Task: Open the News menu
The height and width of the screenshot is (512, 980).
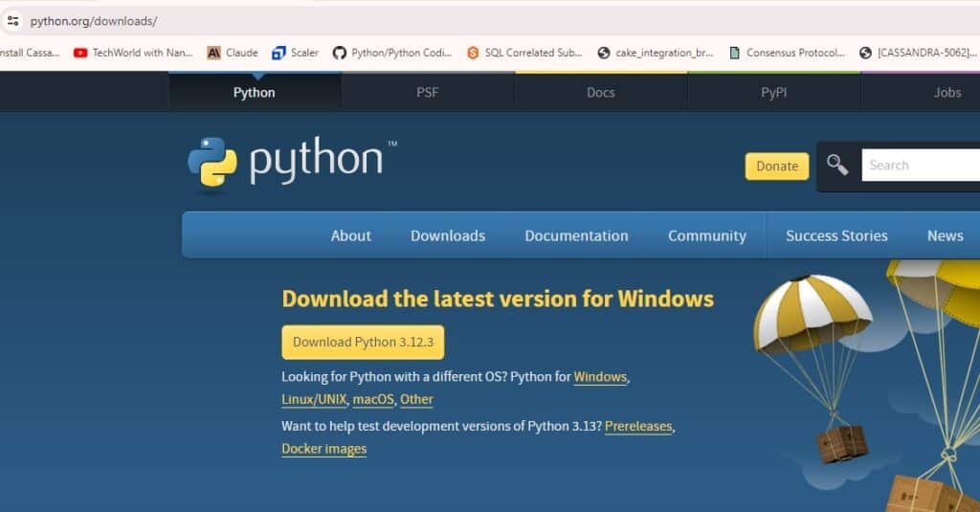Action: pos(945,235)
